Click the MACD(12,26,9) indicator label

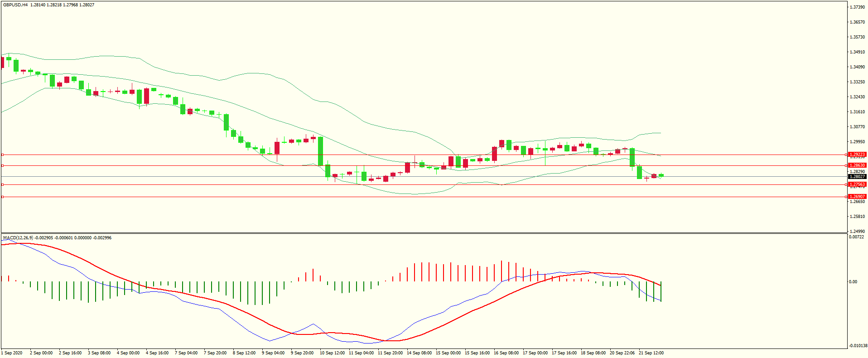coord(18,237)
